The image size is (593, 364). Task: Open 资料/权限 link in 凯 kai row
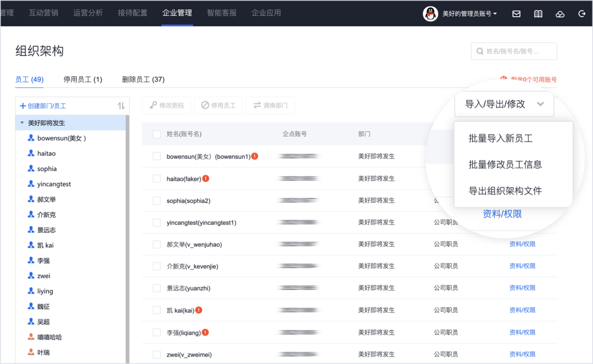(522, 310)
